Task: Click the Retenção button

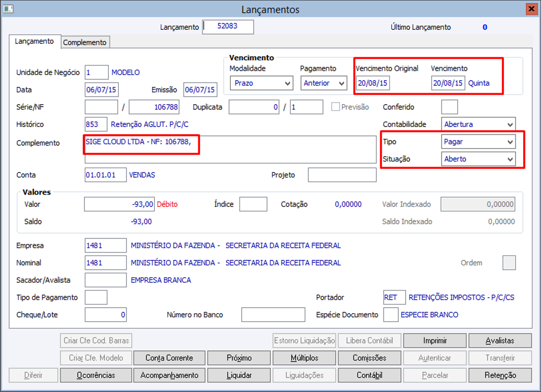Action: tap(500, 375)
